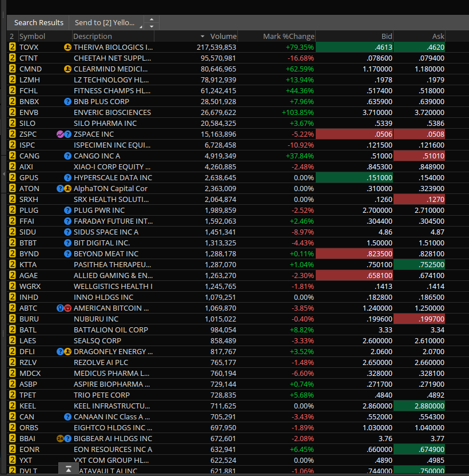The width and height of the screenshot is (469, 476).
Task: Select the LZMH symbol
Action: [x=30, y=80]
